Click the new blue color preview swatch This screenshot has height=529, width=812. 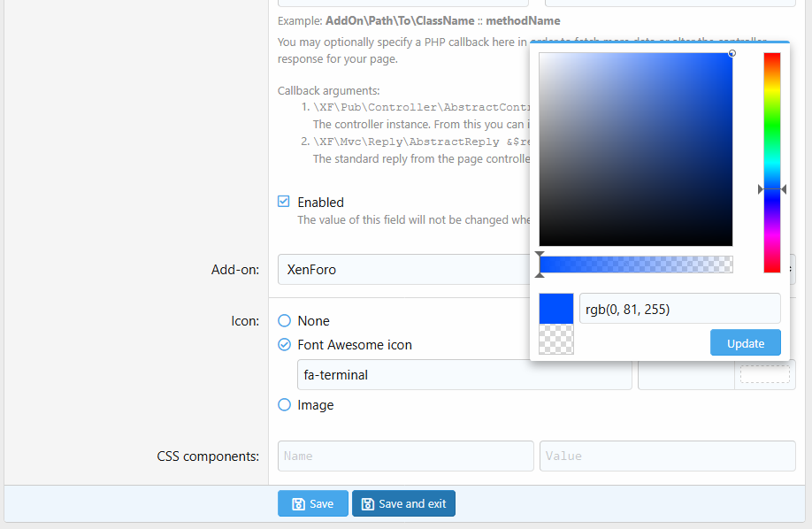556,309
